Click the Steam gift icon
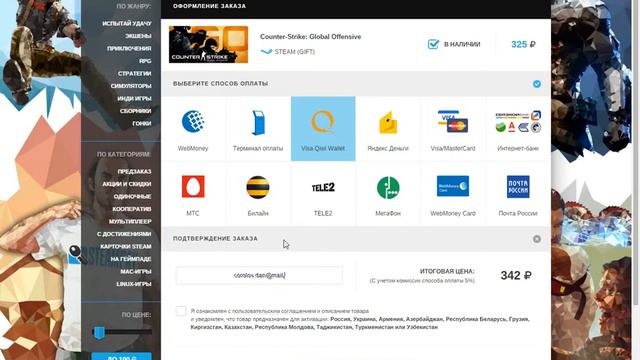The image size is (640, 360). tap(267, 52)
